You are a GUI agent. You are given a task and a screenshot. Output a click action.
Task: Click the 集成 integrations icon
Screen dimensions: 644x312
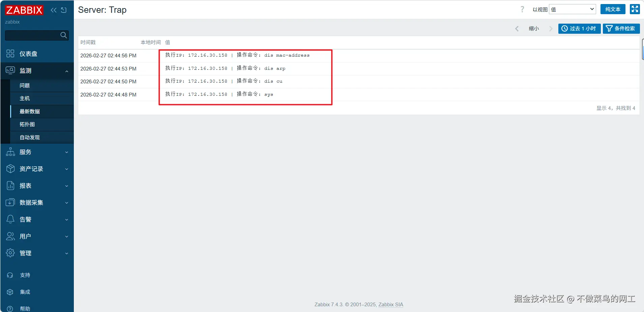(x=10, y=292)
